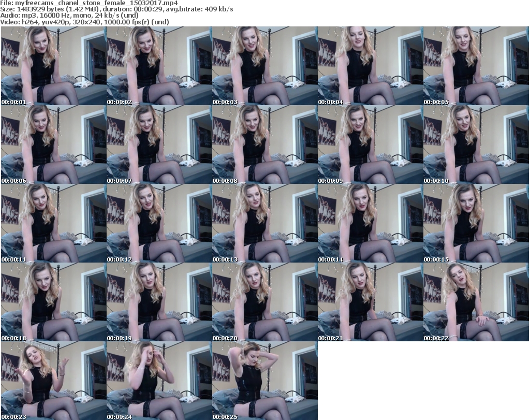This screenshot has width=530, height=420.
Task: Click the Video h264 info line
Action: 84,22
